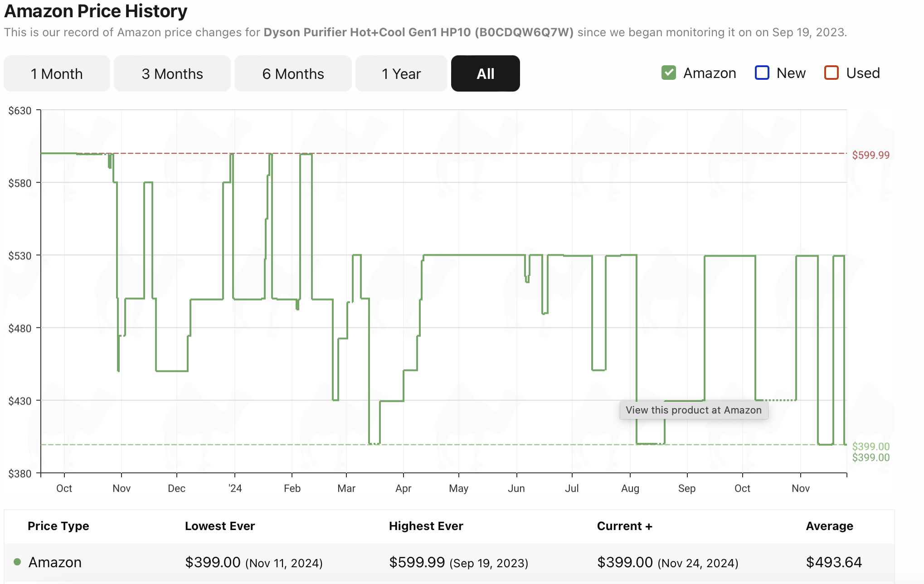Click the $493.64 average value

click(x=834, y=562)
